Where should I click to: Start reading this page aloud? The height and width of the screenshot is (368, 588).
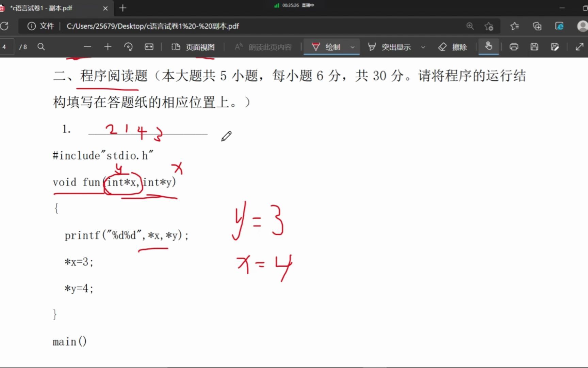click(262, 47)
